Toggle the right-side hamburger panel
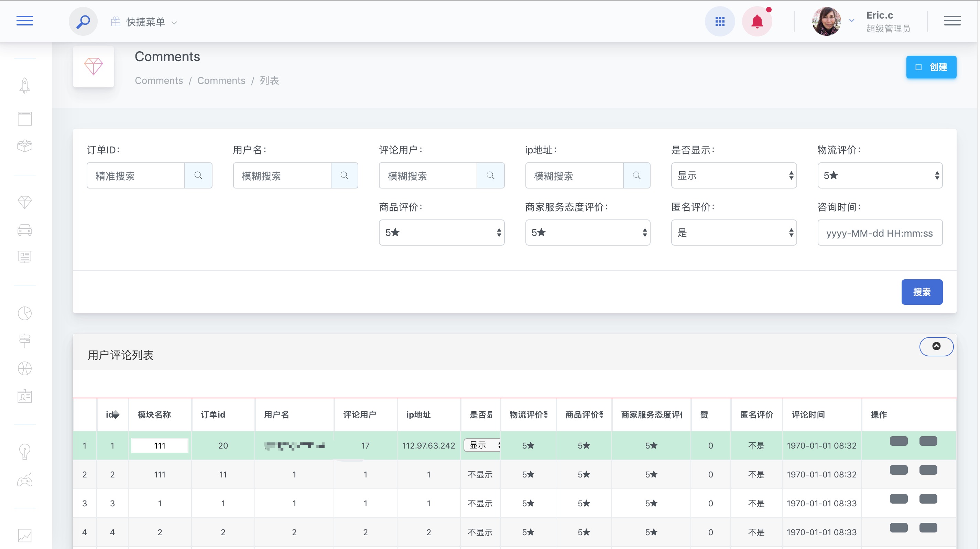Viewport: 980px width, 549px height. (952, 21)
